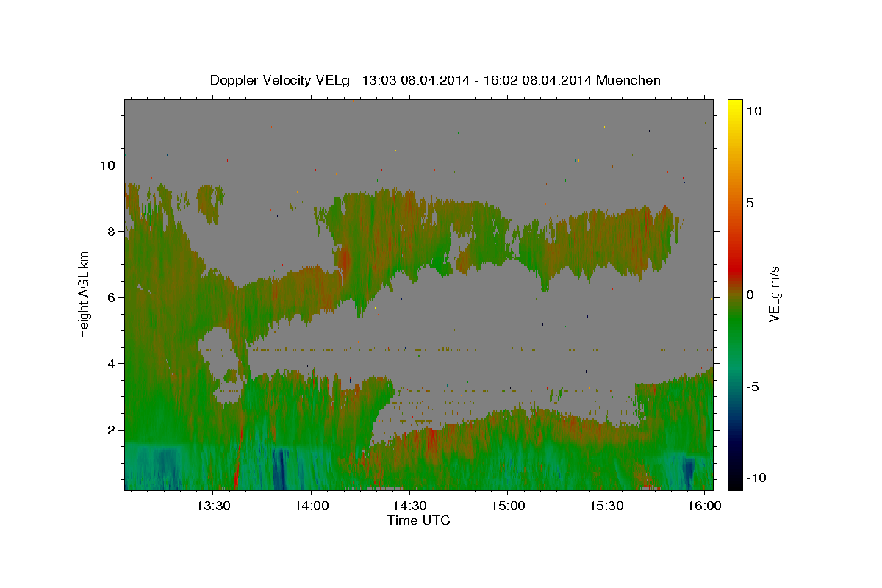Click the height tick label 8
This screenshot has height=588, width=882.
(112, 232)
